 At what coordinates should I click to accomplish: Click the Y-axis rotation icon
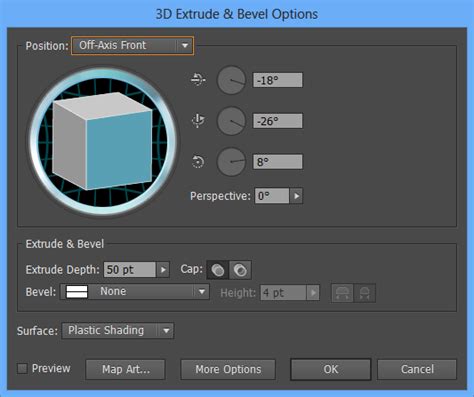click(x=198, y=121)
